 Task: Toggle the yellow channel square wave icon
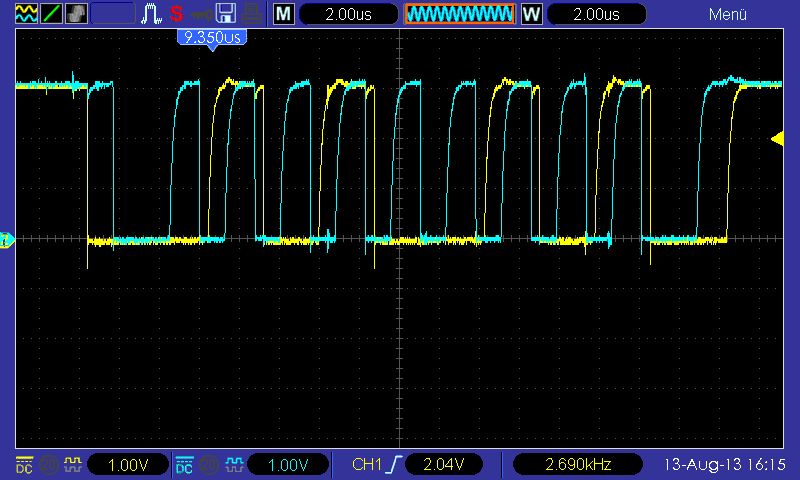[x=72, y=465]
